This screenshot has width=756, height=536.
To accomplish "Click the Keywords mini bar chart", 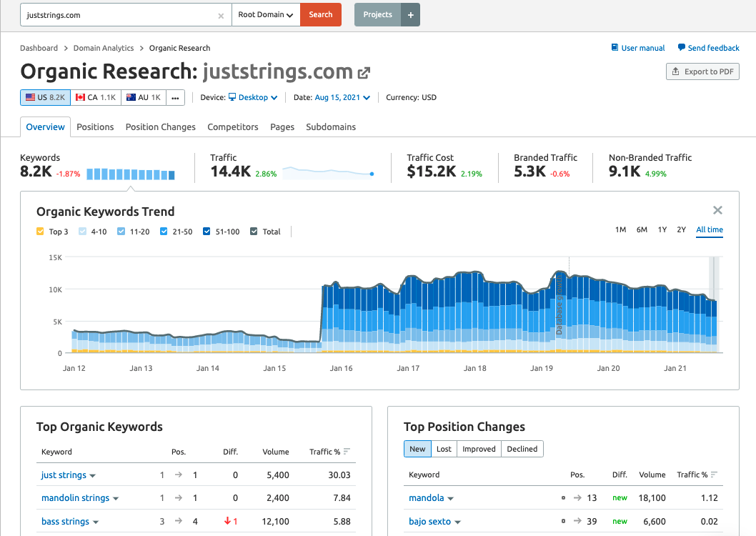I will pos(131,174).
